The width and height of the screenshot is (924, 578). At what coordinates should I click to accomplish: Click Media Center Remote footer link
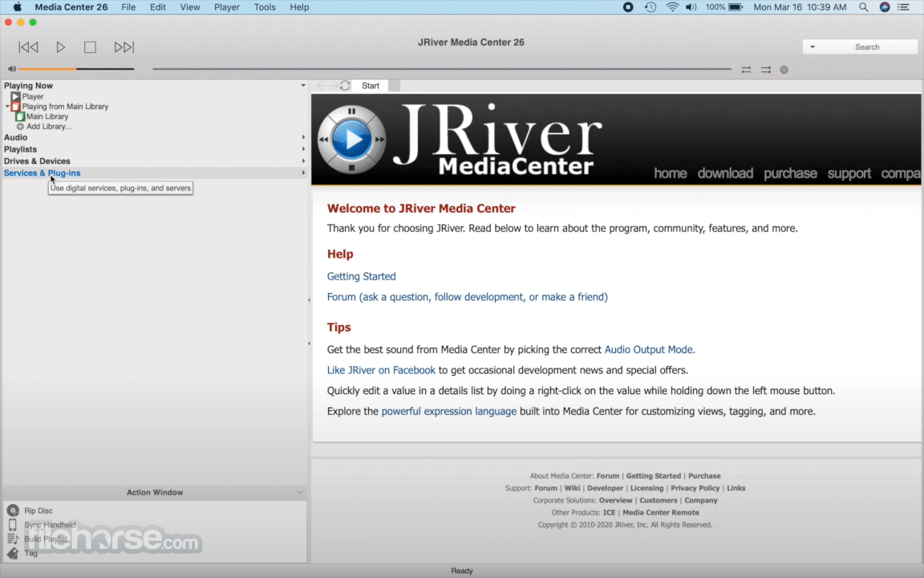pyautogui.click(x=661, y=512)
